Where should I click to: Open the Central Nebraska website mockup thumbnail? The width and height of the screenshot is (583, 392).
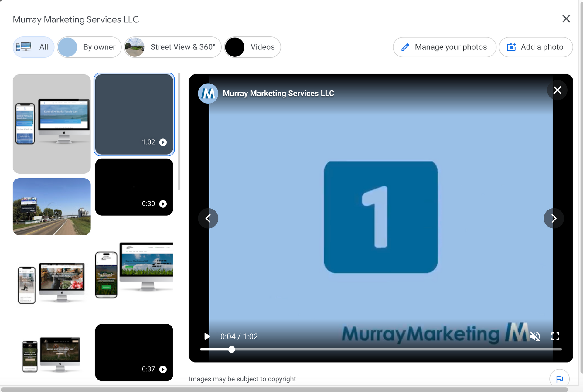(52, 124)
